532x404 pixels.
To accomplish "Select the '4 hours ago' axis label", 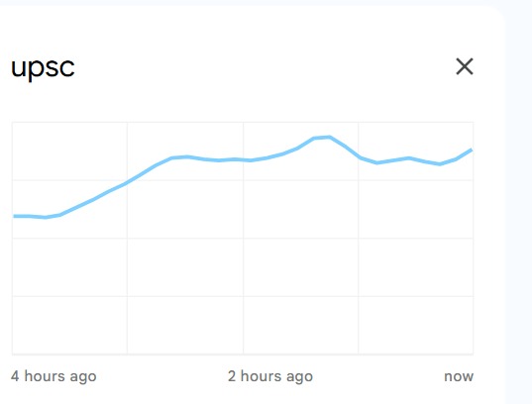I will pos(53,376).
